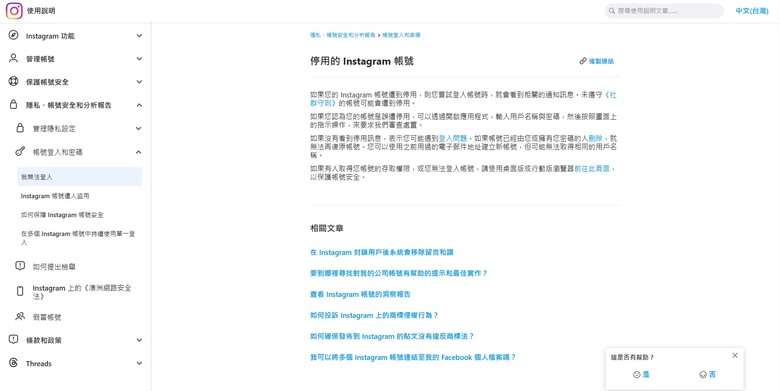
Task: Click the person icon beside 管理帳號
Action: click(x=13, y=58)
